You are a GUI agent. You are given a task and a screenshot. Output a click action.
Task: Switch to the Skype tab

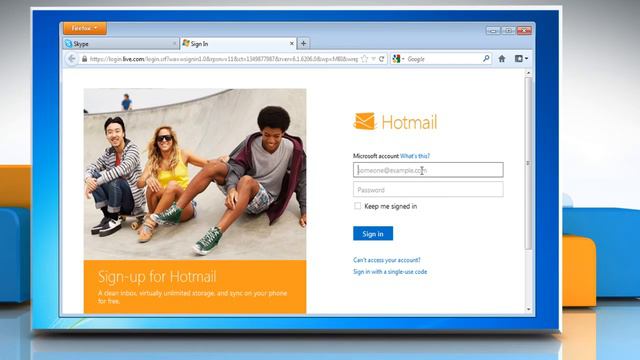121,44
